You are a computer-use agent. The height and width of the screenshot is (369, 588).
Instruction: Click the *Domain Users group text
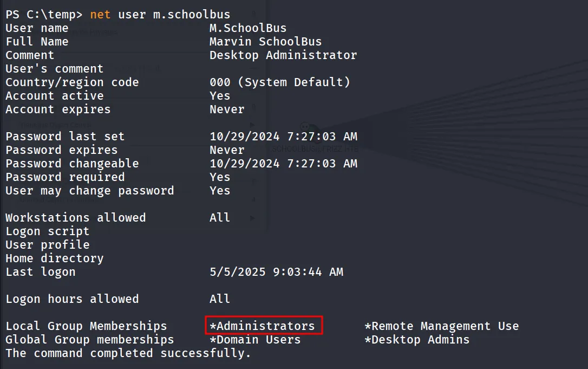[x=255, y=340]
